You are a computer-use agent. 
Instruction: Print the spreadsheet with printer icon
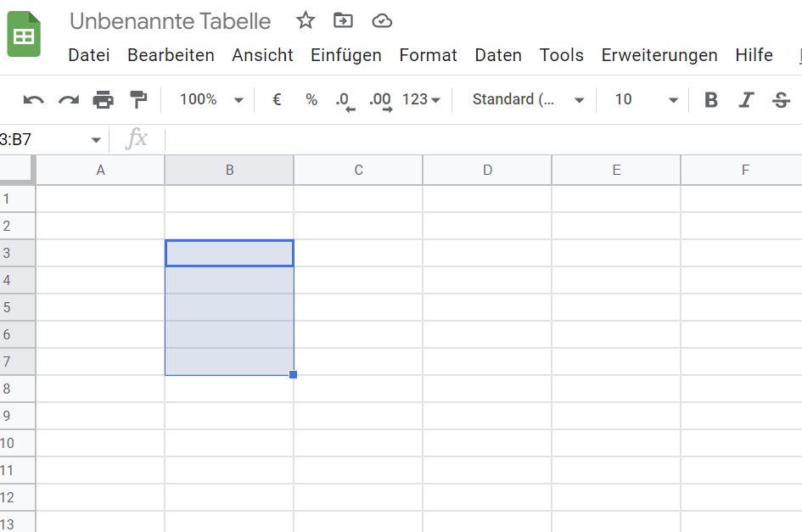point(103,100)
